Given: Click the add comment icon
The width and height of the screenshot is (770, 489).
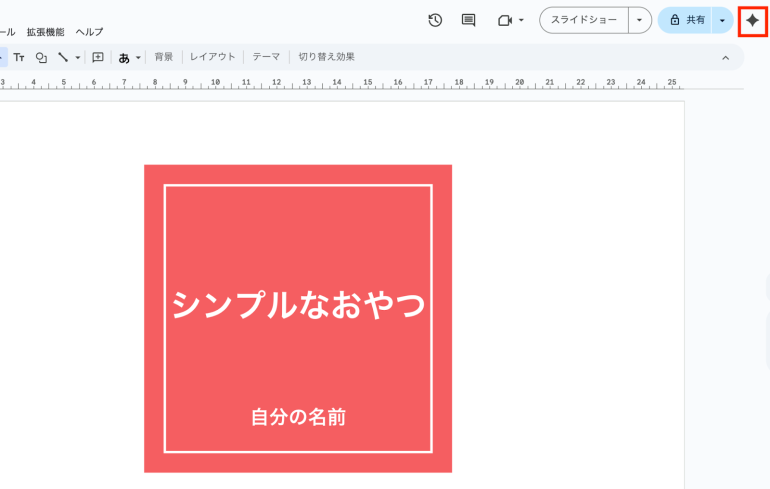Looking at the screenshot, I should point(98,57).
